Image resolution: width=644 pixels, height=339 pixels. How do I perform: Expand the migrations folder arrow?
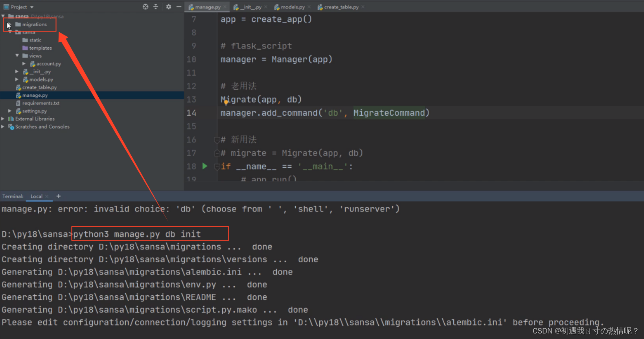click(x=9, y=24)
